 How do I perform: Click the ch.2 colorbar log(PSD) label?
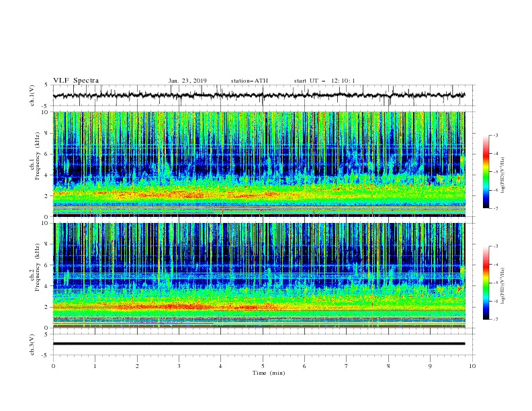(x=503, y=285)
